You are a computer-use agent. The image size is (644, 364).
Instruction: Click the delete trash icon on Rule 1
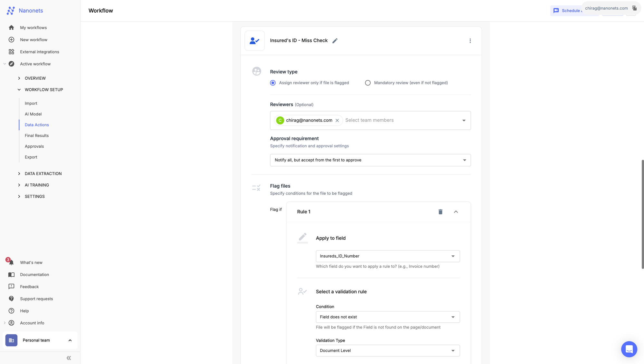pyautogui.click(x=440, y=212)
